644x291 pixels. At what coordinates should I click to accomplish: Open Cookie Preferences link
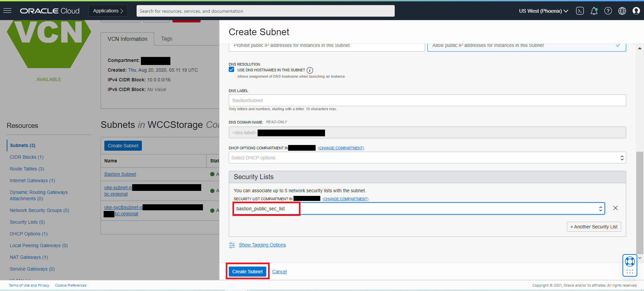pos(71,285)
